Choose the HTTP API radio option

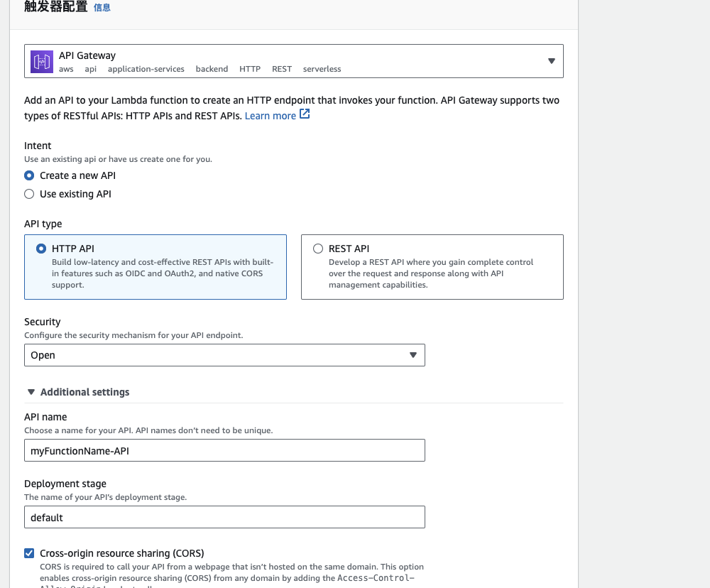point(41,249)
